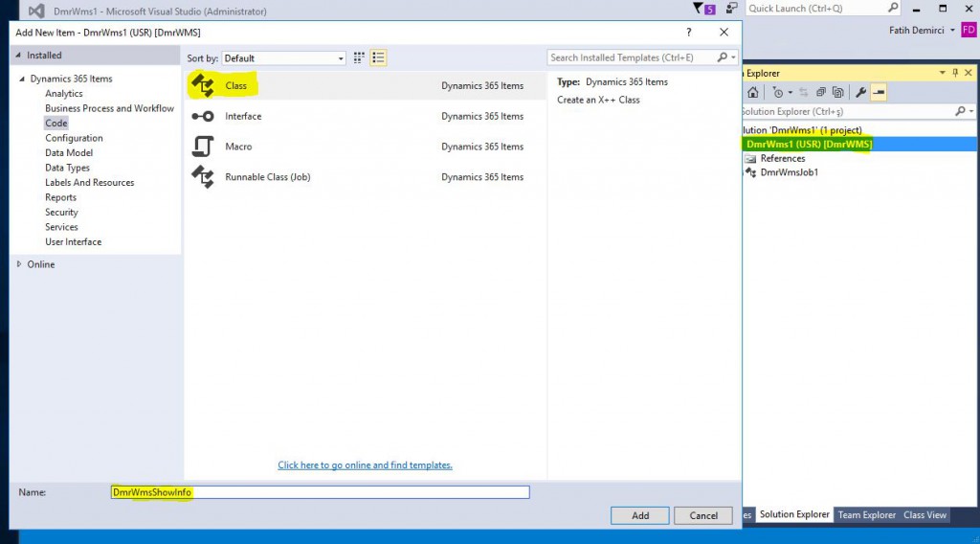Click the Cancel button
The height and width of the screenshot is (544, 980).
(x=703, y=516)
